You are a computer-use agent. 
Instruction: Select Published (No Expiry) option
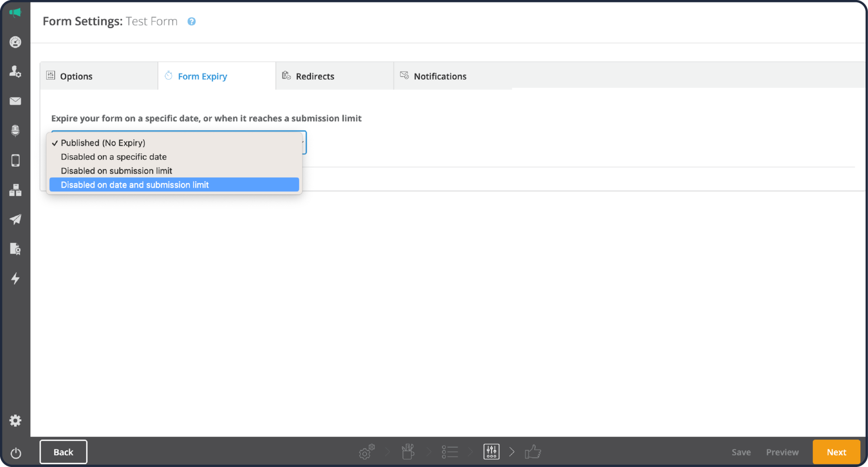click(103, 143)
